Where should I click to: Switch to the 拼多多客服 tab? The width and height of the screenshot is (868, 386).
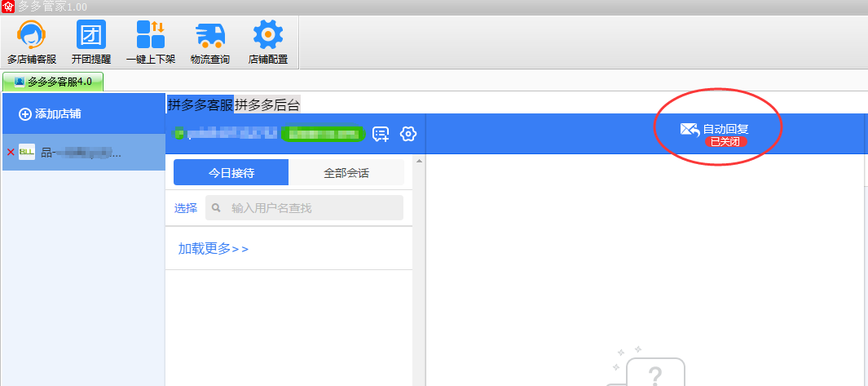[200, 104]
